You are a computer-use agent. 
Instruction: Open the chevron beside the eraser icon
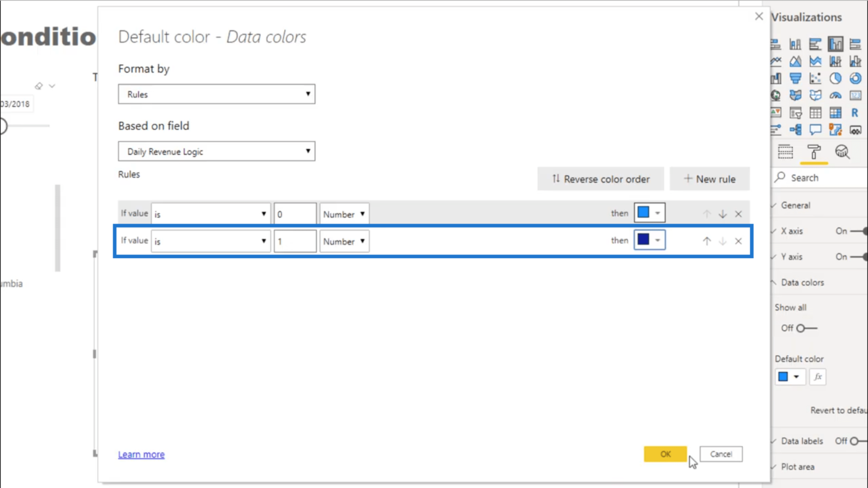tap(52, 86)
